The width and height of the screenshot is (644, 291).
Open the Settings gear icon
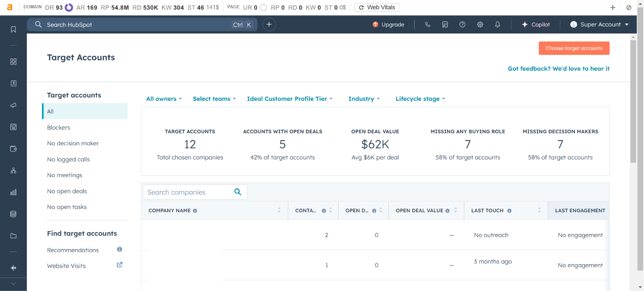click(x=480, y=25)
